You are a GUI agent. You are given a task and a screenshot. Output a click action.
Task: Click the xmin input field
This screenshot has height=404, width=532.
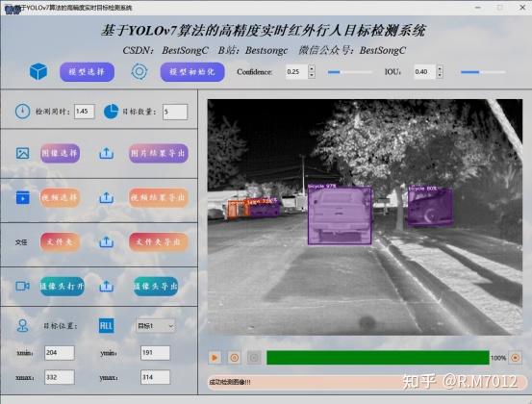click(x=60, y=353)
